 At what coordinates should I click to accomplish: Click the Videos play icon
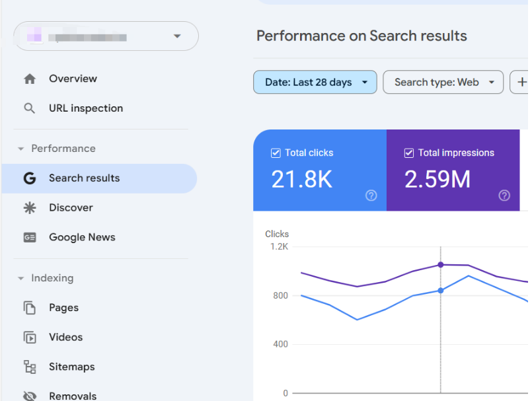30,337
